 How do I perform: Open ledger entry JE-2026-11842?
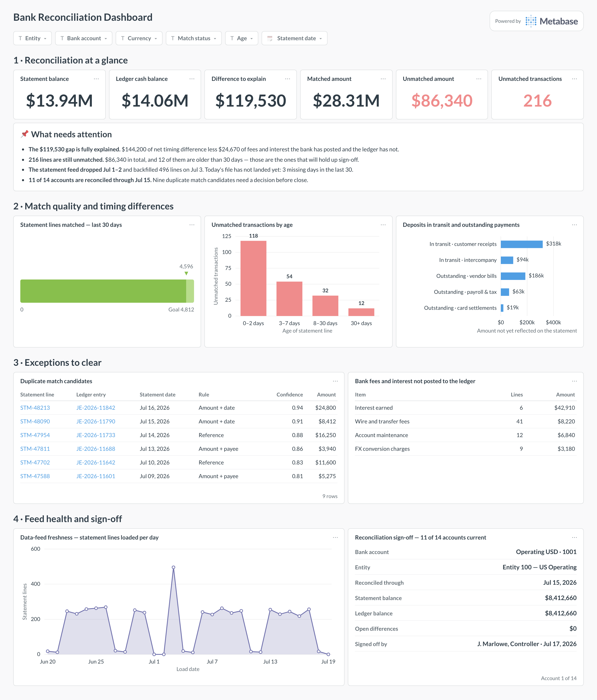pos(96,408)
